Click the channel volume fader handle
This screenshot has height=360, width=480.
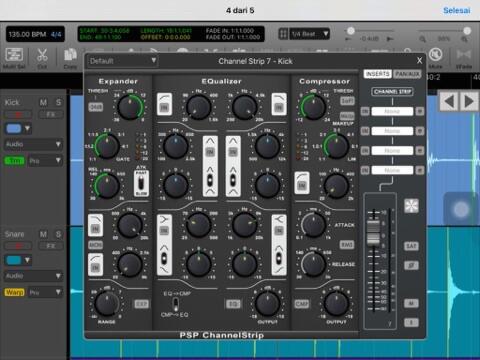click(x=373, y=233)
